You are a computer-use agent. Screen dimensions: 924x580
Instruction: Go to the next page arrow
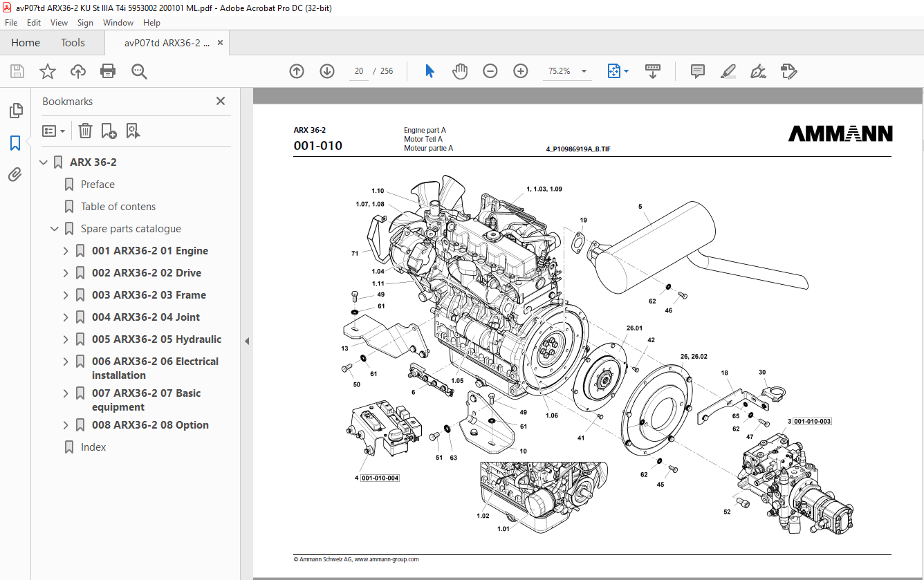(x=327, y=71)
